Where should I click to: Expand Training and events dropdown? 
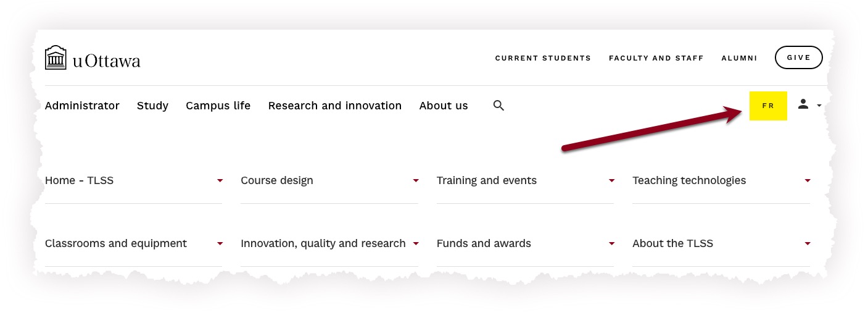[x=611, y=180]
